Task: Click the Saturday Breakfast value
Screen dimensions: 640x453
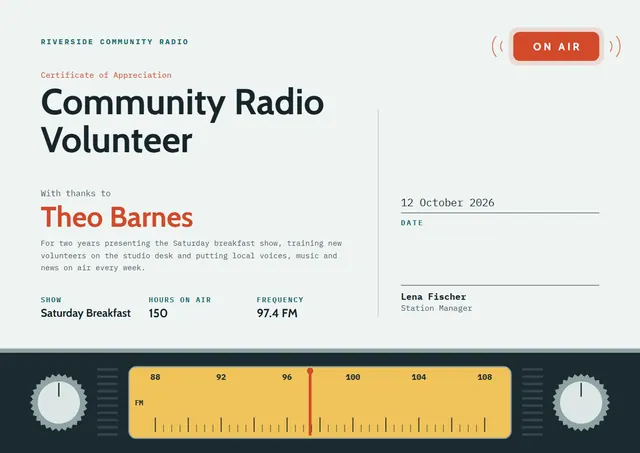Action: [x=86, y=313]
